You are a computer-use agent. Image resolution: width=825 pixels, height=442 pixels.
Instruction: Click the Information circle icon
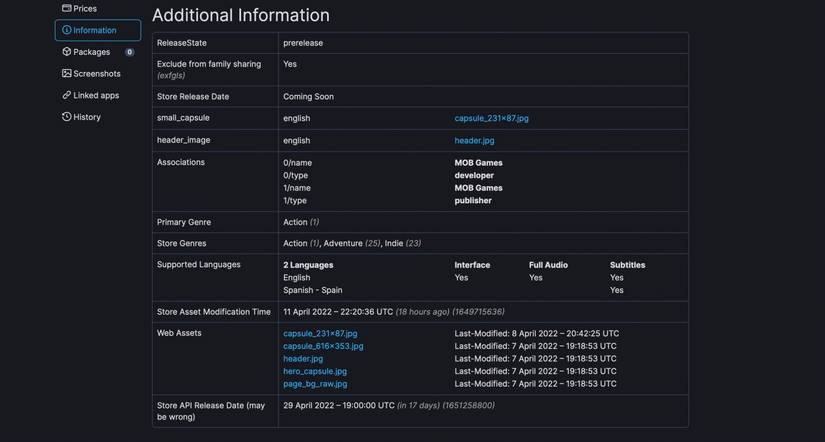tap(67, 30)
